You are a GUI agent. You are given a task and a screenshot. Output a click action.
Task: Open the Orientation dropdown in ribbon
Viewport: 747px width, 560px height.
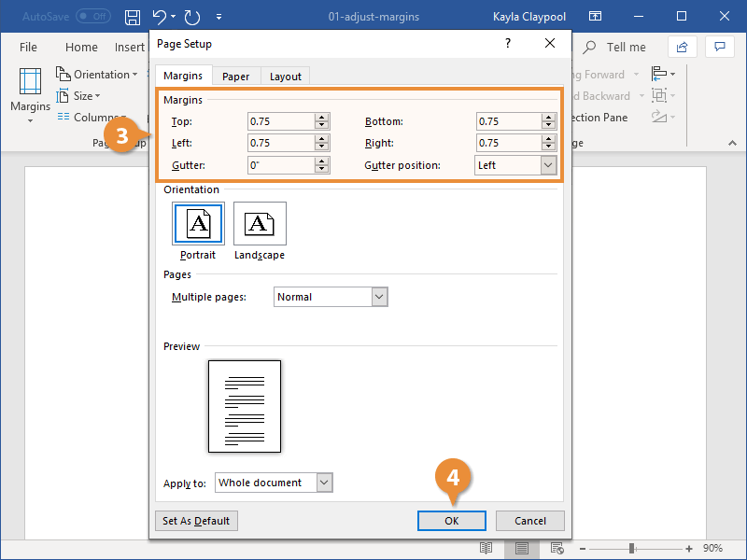click(97, 75)
